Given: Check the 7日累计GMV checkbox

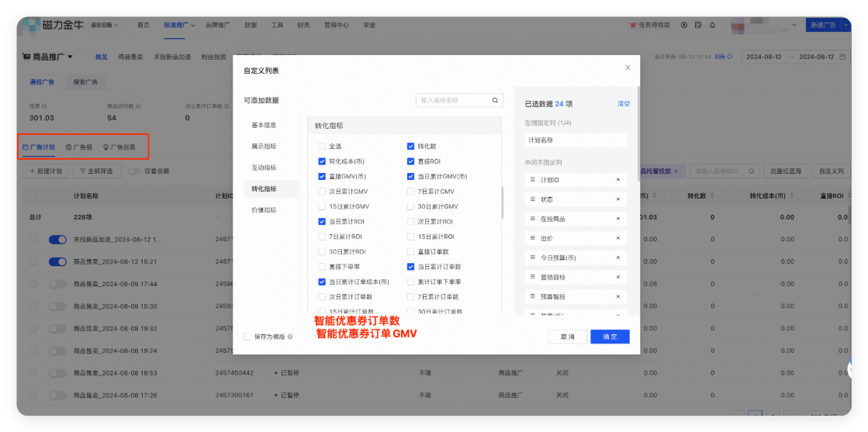Looking at the screenshot, I should point(410,191).
